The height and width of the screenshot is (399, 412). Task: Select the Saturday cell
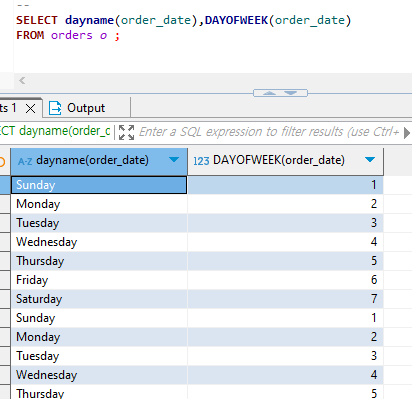(99, 299)
